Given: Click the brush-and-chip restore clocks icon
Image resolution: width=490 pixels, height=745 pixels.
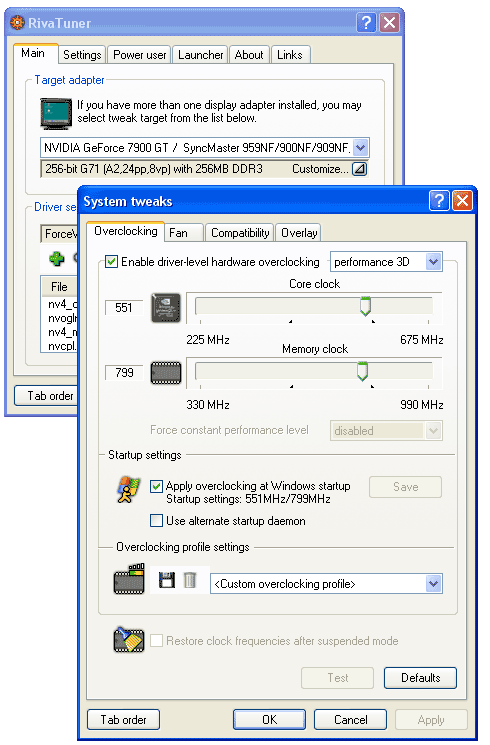Looking at the screenshot, I should click(129, 640).
